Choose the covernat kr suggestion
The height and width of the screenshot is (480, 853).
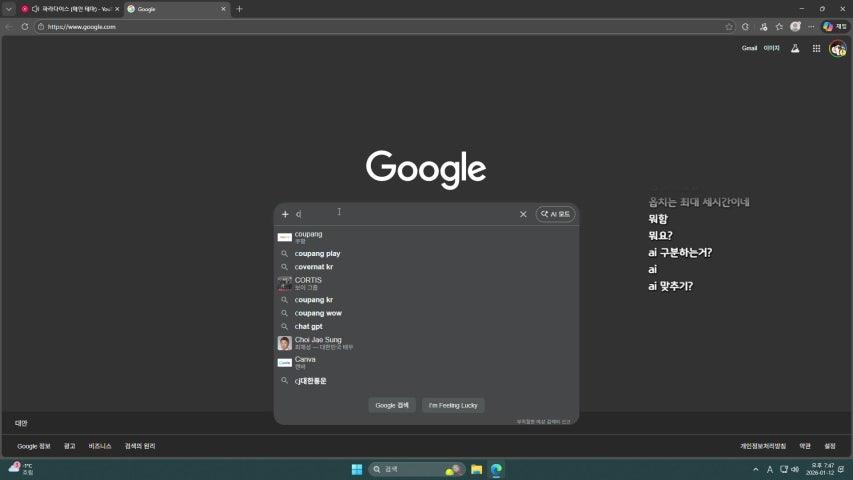[x=426, y=267]
